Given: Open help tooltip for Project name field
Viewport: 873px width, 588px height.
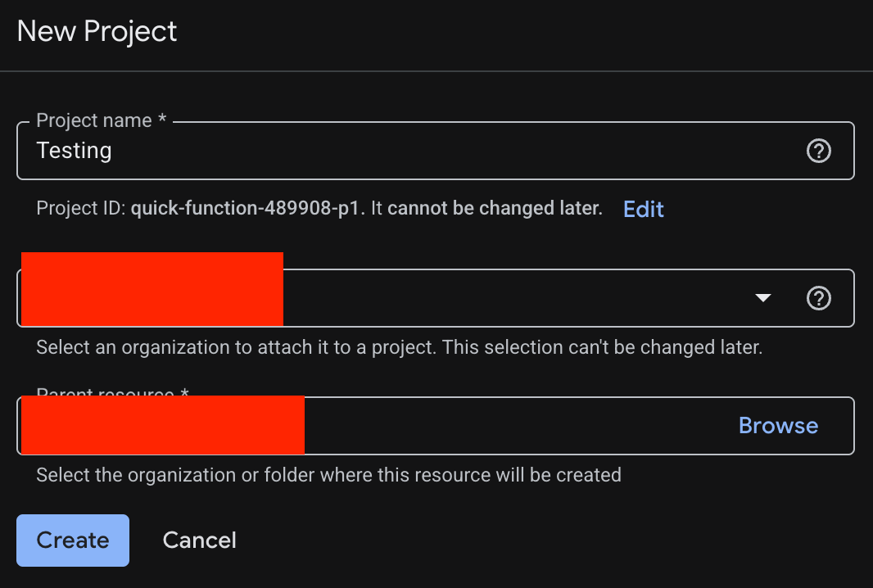Looking at the screenshot, I should [x=818, y=151].
